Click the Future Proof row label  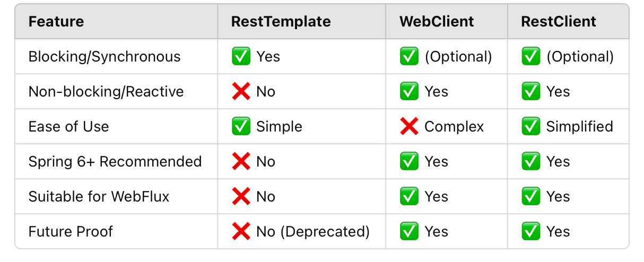click(x=71, y=232)
